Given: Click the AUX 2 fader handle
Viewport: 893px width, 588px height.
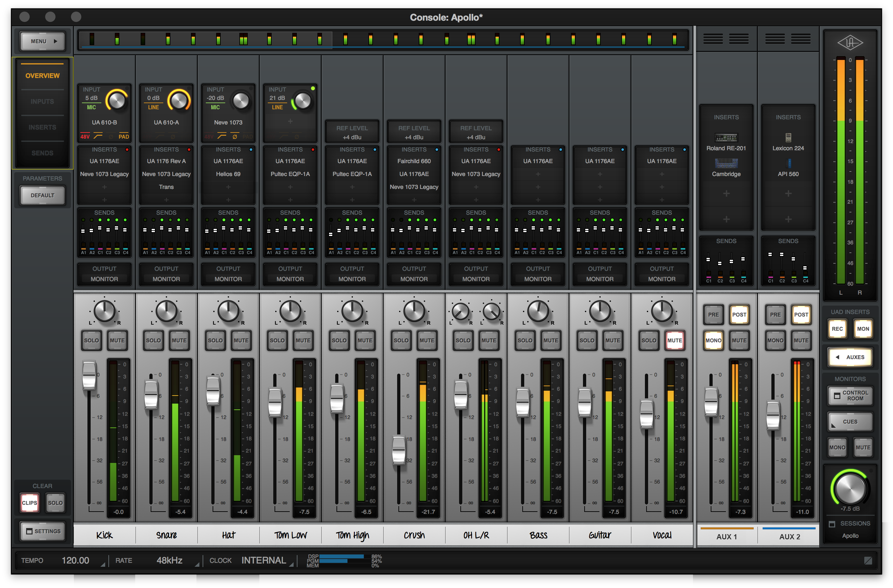Looking at the screenshot, I should (773, 415).
